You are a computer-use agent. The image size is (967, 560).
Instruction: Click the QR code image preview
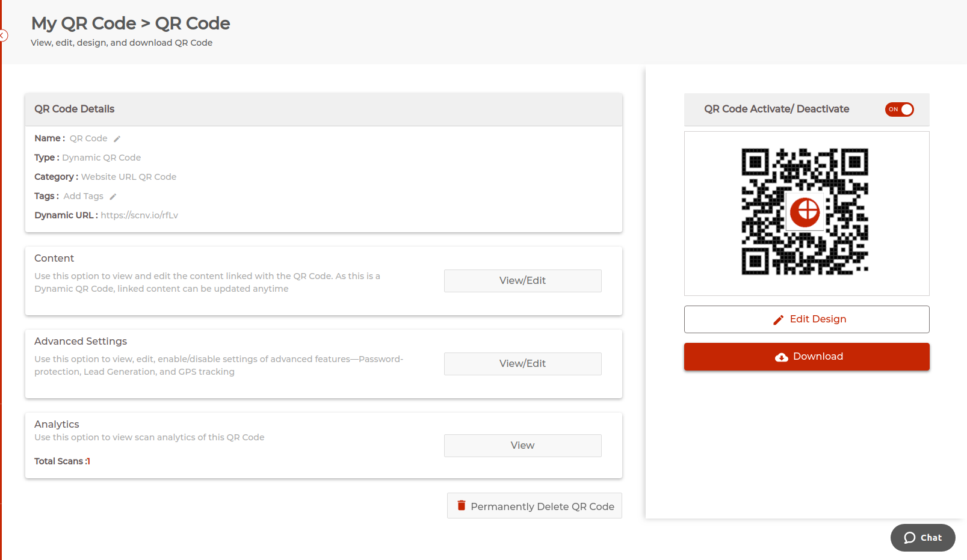tap(805, 212)
